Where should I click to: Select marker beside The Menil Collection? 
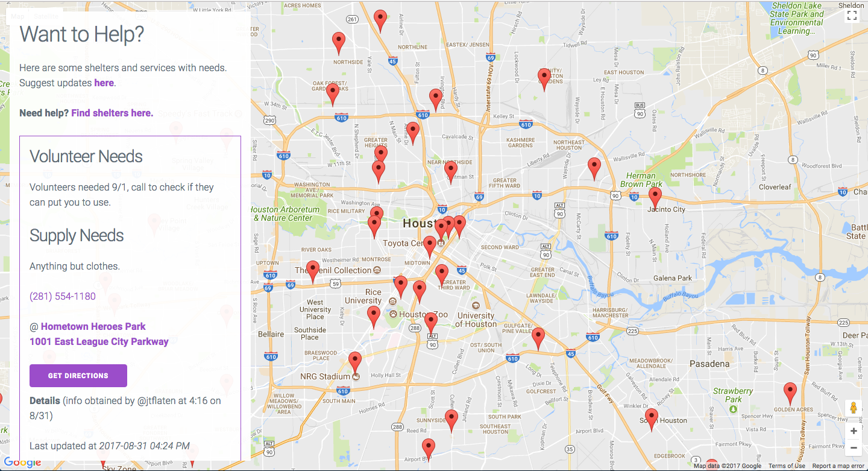(x=312, y=271)
